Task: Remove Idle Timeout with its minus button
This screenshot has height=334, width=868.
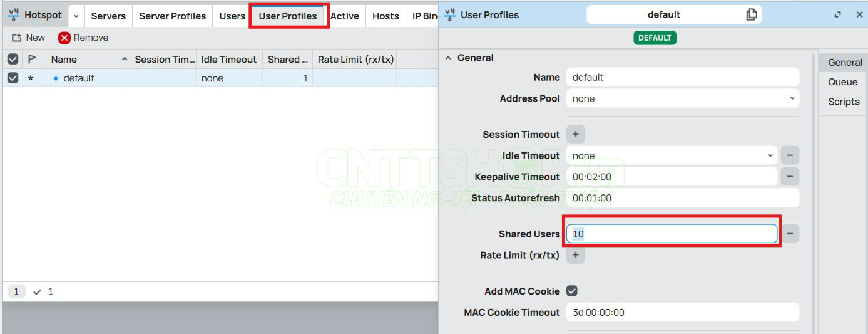Action: coord(790,155)
